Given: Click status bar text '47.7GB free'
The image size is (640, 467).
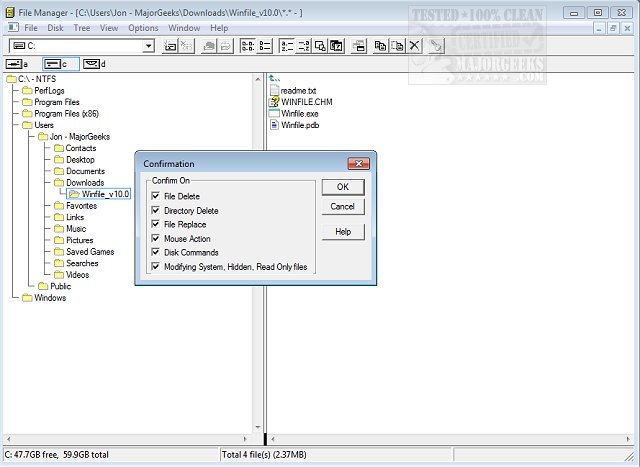Looking at the screenshot, I should (x=36, y=454).
